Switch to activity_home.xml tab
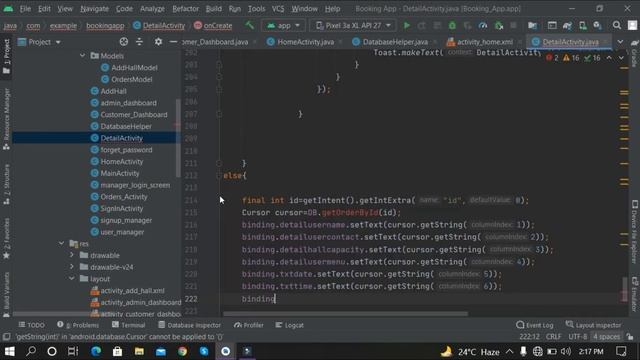 484,42
